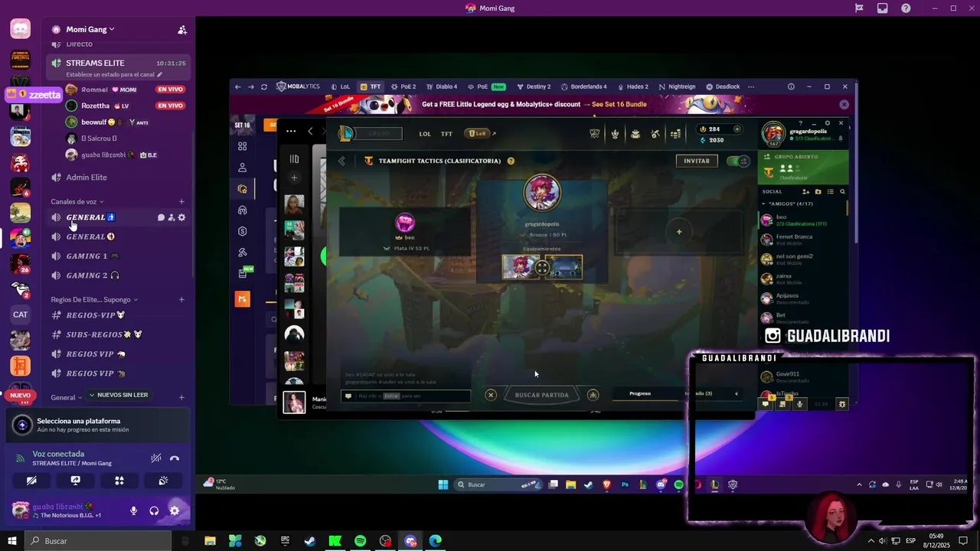Collapse Canales de voz category

[x=77, y=202]
